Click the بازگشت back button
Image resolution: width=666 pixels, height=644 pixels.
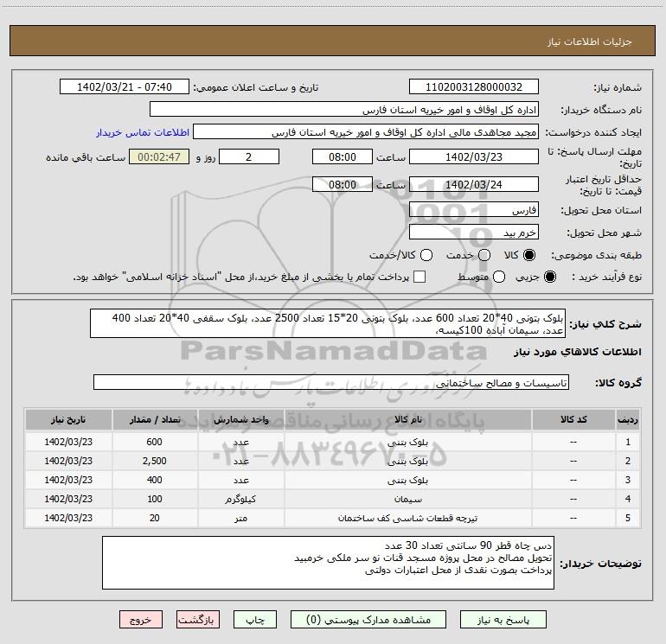click(198, 620)
